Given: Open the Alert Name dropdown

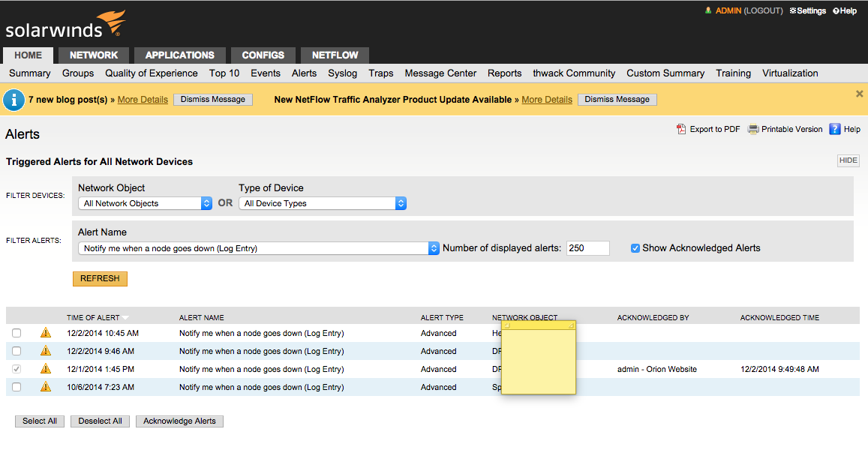Looking at the screenshot, I should point(259,248).
